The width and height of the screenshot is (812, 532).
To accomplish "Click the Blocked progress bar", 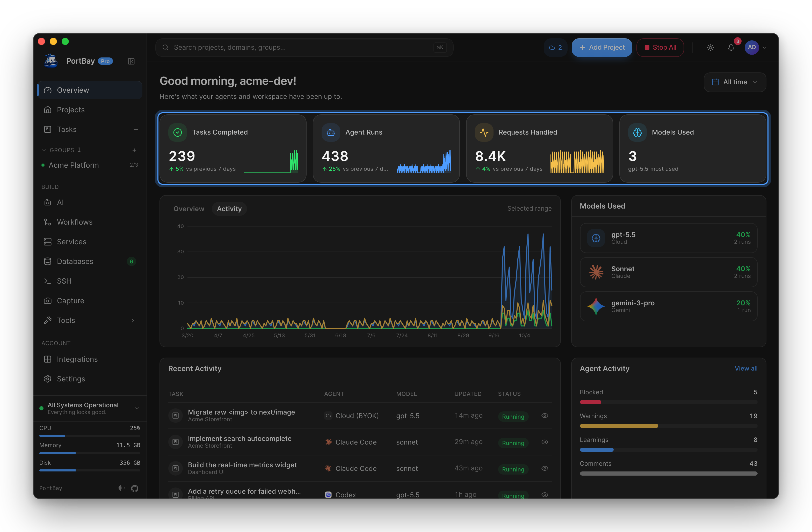I will click(x=668, y=402).
